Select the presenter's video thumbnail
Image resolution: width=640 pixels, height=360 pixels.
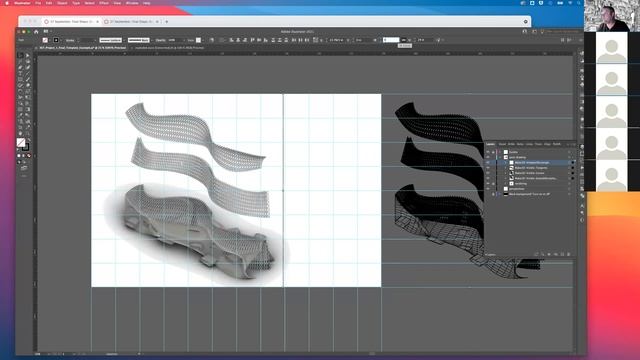pyautogui.click(x=612, y=16)
